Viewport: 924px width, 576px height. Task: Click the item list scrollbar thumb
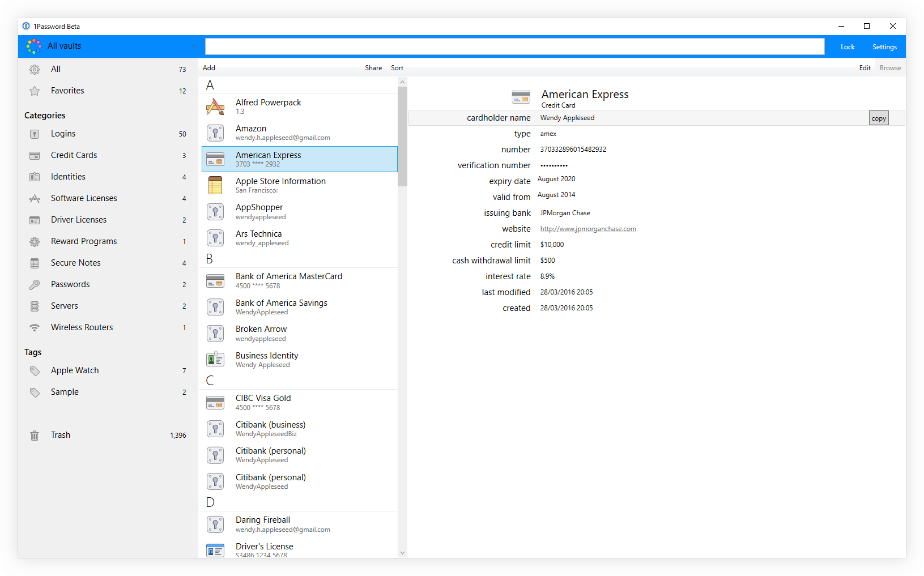[402, 136]
